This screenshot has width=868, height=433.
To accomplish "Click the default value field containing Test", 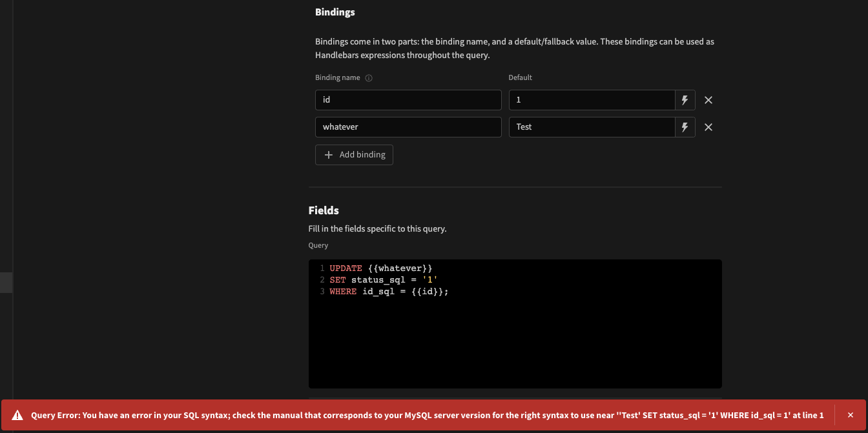I will click(591, 126).
